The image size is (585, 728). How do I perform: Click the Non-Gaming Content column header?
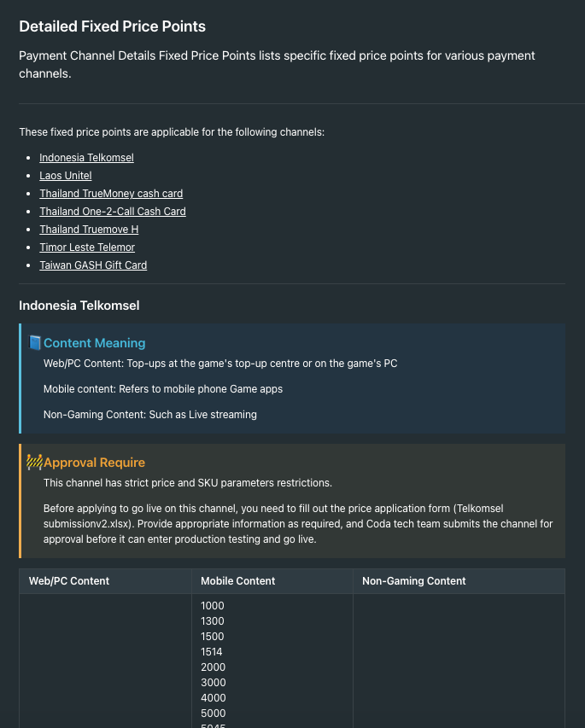point(414,581)
